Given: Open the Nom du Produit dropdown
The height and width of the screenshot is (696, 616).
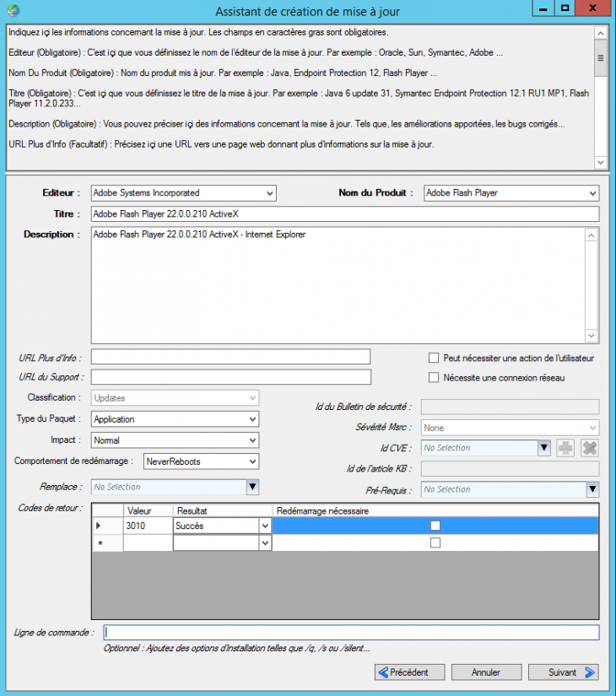Looking at the screenshot, I should (592, 193).
